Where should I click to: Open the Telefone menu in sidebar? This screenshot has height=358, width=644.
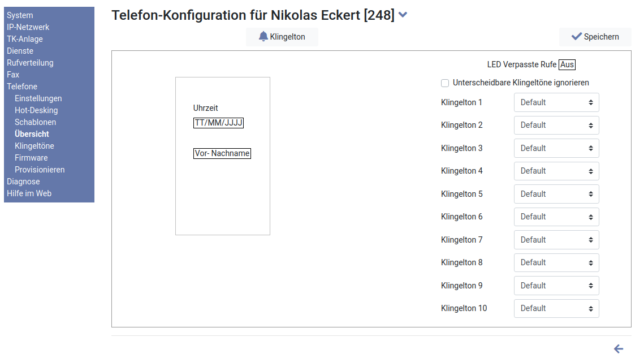pos(22,87)
